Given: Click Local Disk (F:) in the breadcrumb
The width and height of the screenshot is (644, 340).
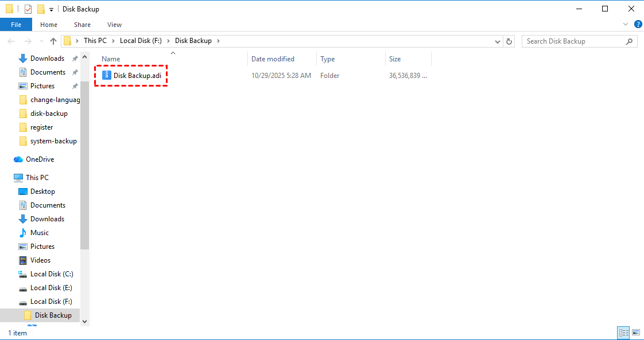Looking at the screenshot, I should coord(142,41).
